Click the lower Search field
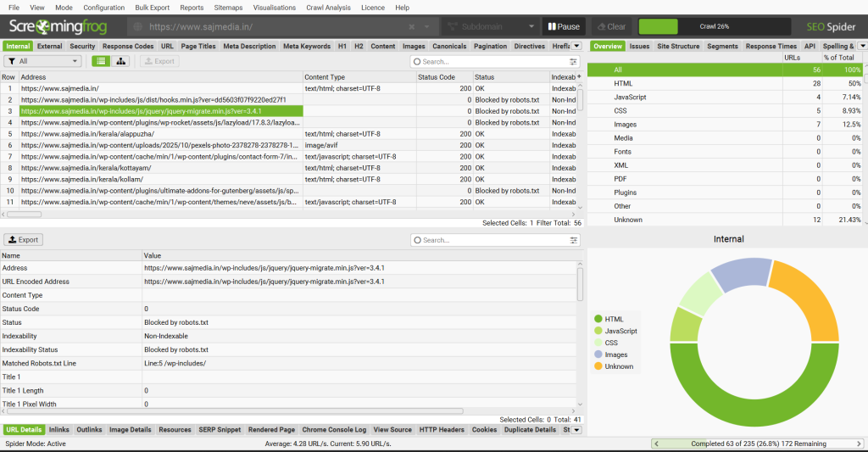This screenshot has width=868, height=452. pyautogui.click(x=489, y=240)
